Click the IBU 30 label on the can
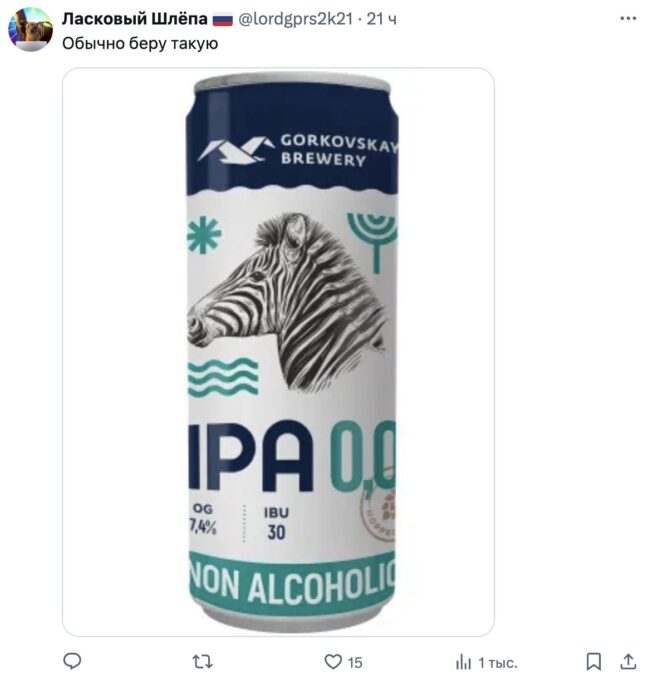 [276, 524]
